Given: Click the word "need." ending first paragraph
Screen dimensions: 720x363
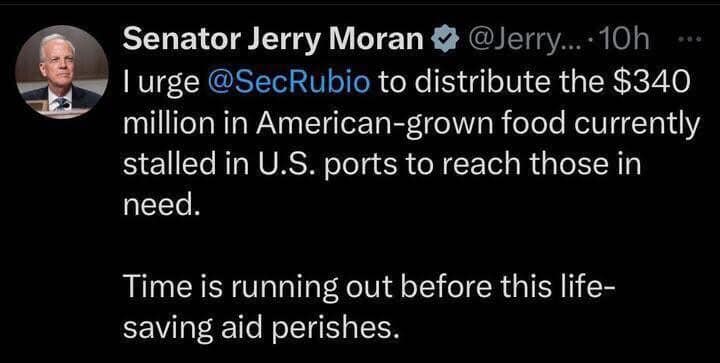Looking at the screenshot, I should pyautogui.click(x=161, y=206).
